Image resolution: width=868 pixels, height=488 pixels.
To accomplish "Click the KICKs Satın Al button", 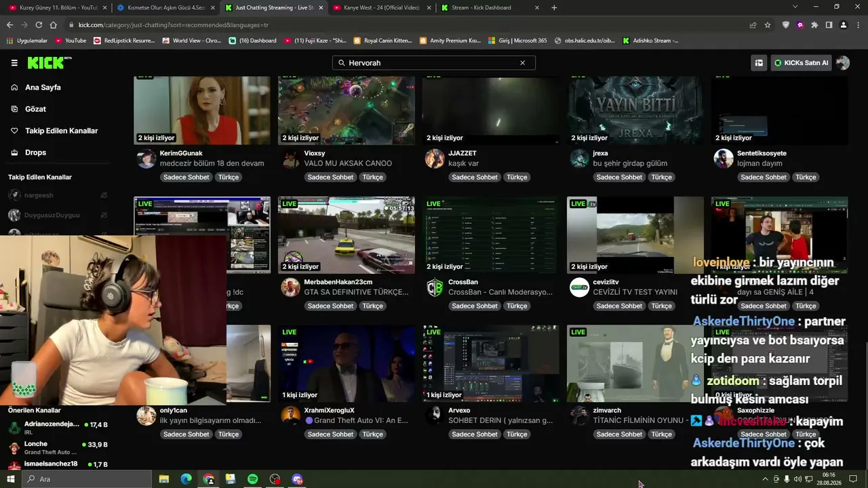I will [801, 63].
